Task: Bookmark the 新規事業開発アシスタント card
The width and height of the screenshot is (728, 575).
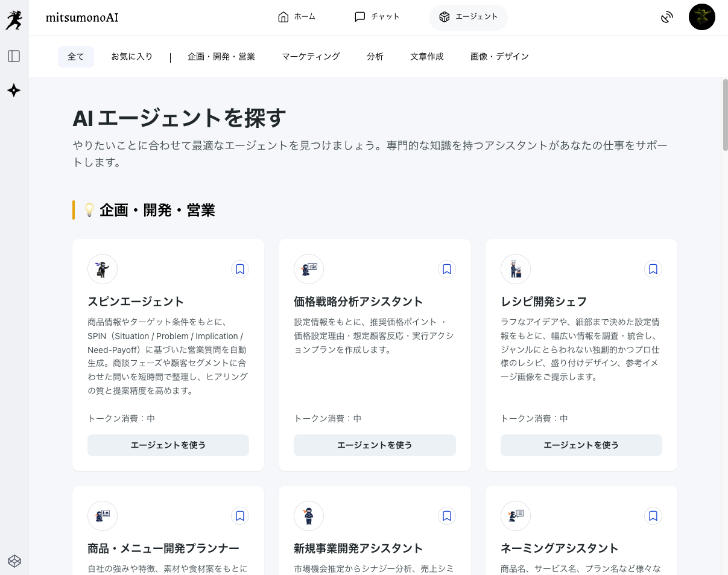Action: point(447,516)
